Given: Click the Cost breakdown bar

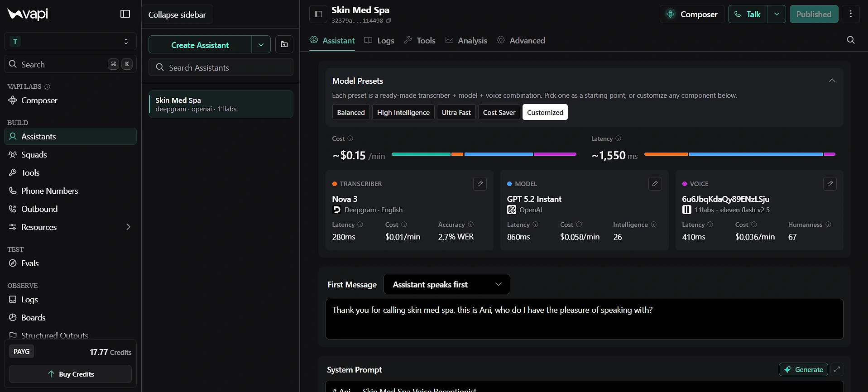Looking at the screenshot, I should (x=484, y=154).
